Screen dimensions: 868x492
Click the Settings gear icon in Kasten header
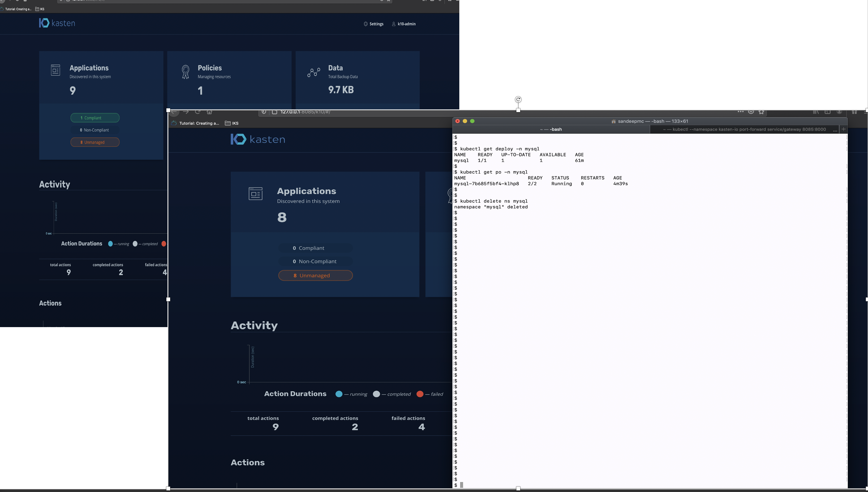(365, 24)
